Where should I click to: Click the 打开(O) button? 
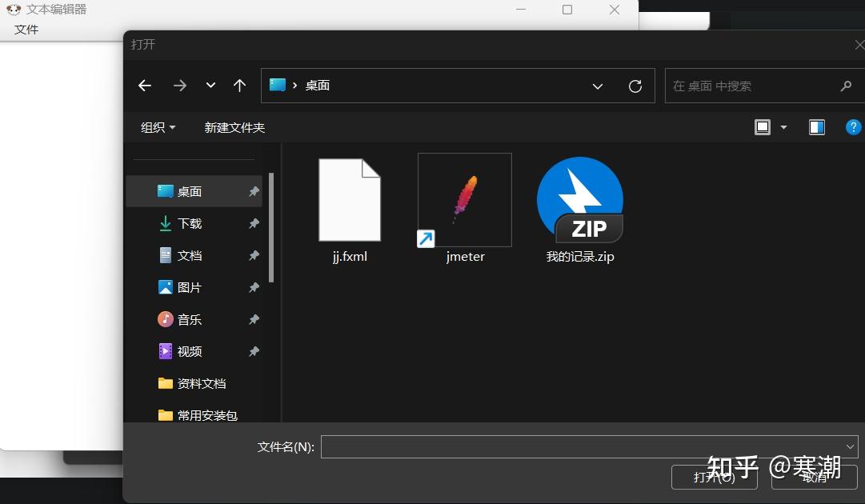pyautogui.click(x=713, y=477)
